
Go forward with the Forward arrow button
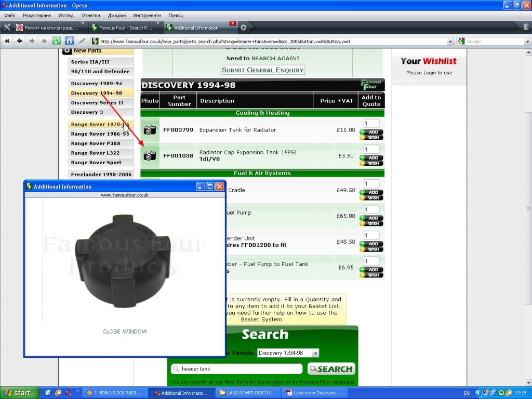[32, 41]
